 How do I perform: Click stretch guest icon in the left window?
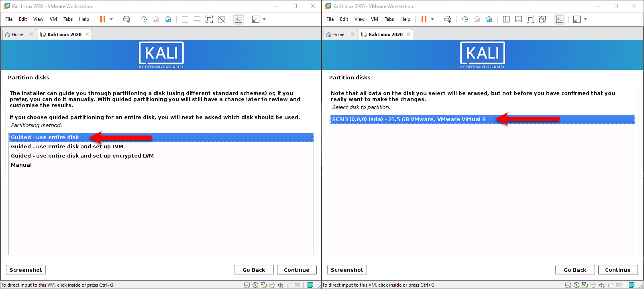pos(256,19)
